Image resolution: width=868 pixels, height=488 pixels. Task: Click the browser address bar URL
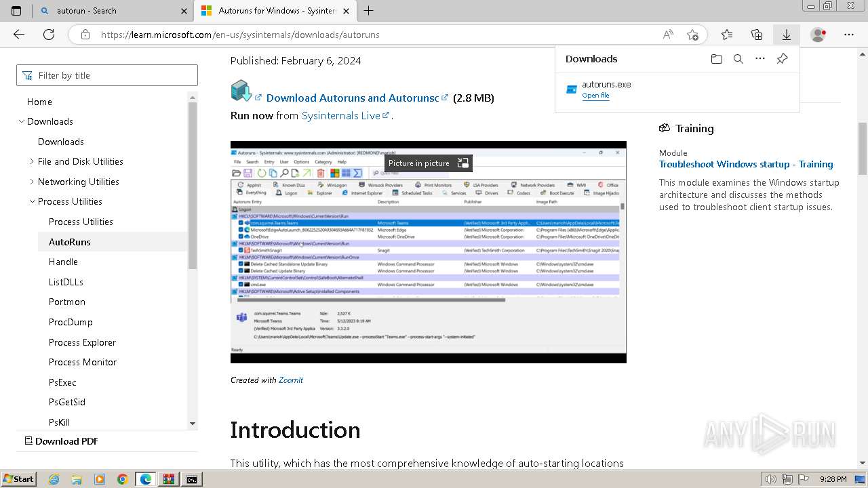click(x=240, y=35)
